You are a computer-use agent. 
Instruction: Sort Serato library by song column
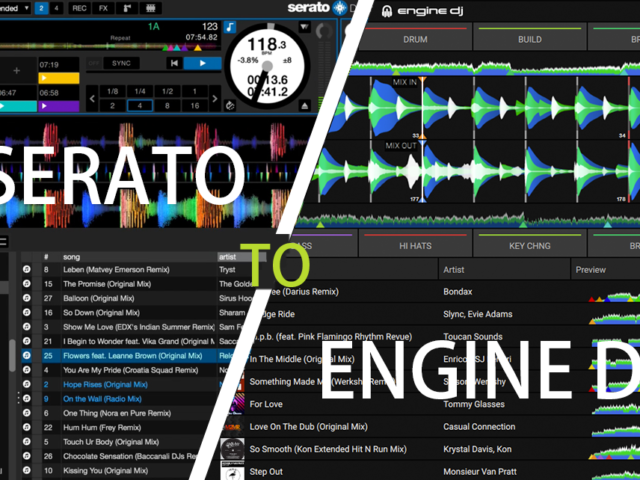pyautogui.click(x=139, y=257)
